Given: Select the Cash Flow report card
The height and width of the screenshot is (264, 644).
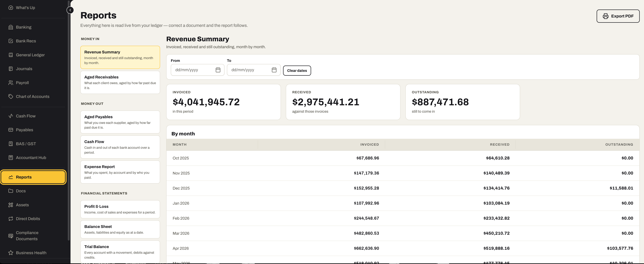Looking at the screenshot, I should pyautogui.click(x=120, y=147).
